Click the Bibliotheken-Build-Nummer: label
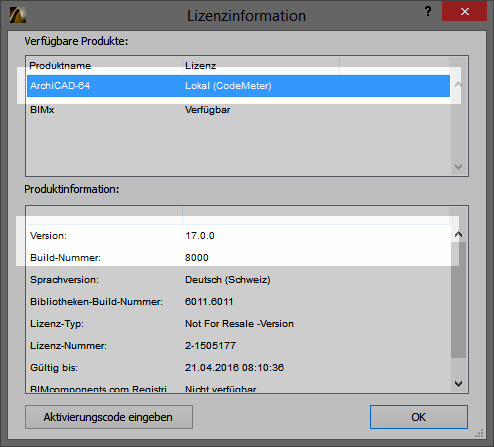Screen dimensions: 494x447 pos(96,302)
